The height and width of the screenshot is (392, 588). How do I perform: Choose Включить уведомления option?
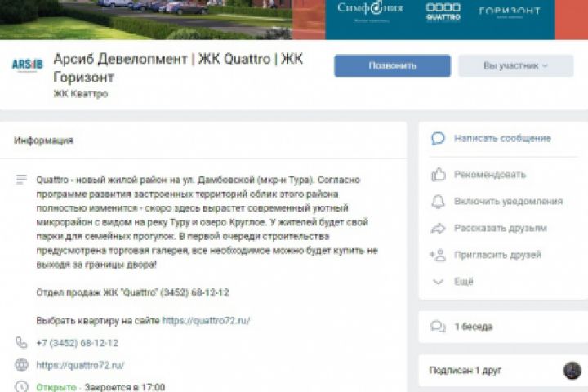click(x=509, y=202)
